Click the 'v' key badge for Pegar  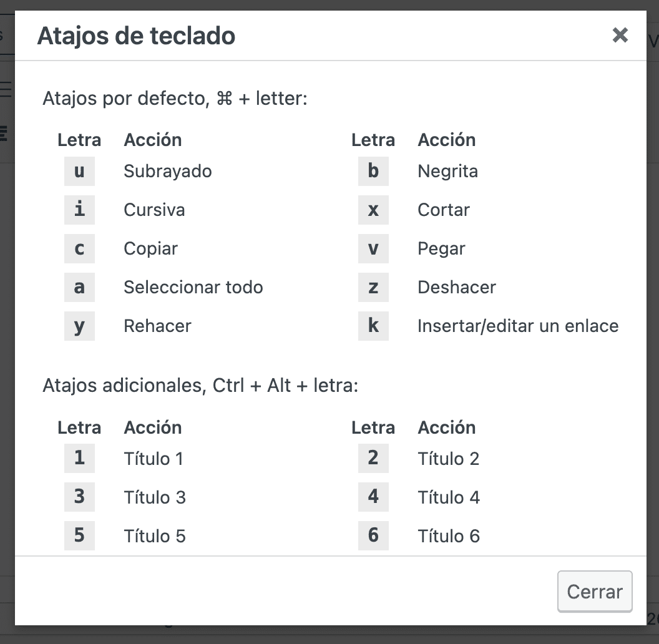(x=373, y=248)
